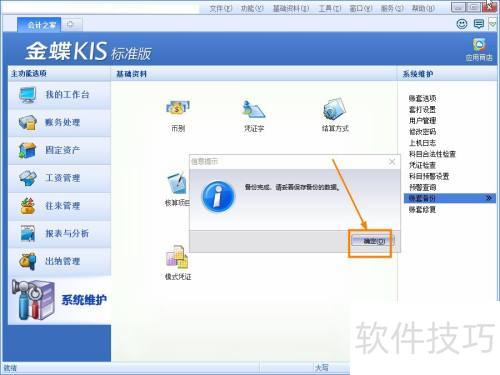This screenshot has width=500, height=375.
Task: Open the 文件 menu
Action: pos(221,8)
